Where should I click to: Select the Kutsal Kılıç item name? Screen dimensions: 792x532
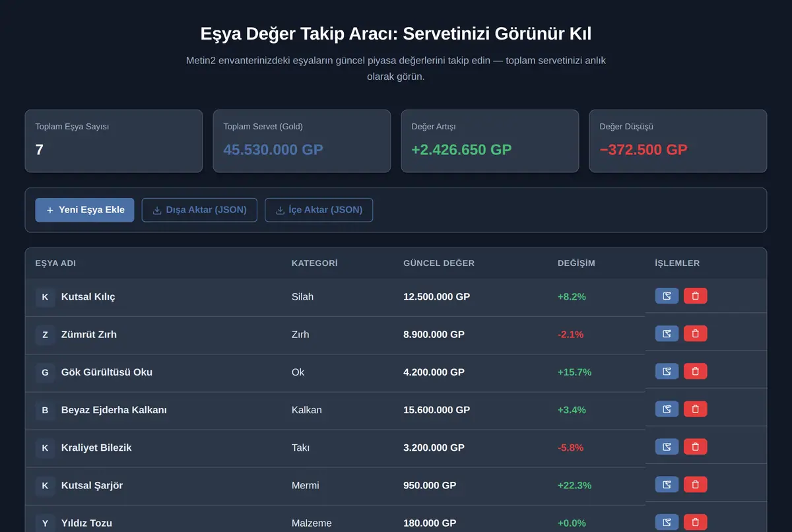coord(88,297)
